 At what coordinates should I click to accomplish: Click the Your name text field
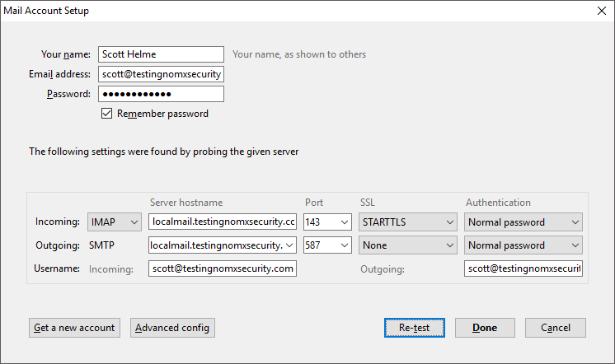[x=161, y=54]
